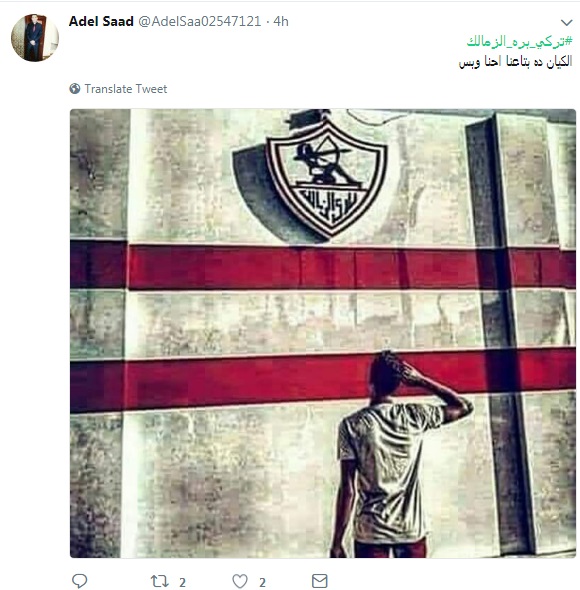Click the retweet count 2
The width and height of the screenshot is (580, 590).
182,582
